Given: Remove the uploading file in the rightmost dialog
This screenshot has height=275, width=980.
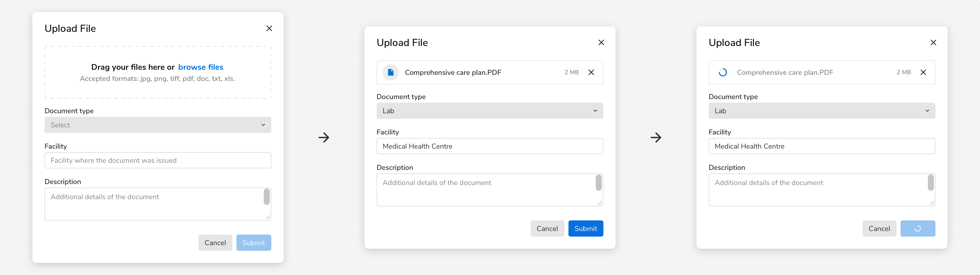Looking at the screenshot, I should pos(924,72).
